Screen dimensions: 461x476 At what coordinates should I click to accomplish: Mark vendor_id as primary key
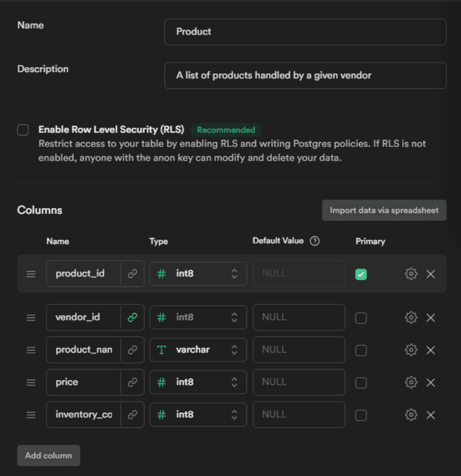click(x=361, y=318)
